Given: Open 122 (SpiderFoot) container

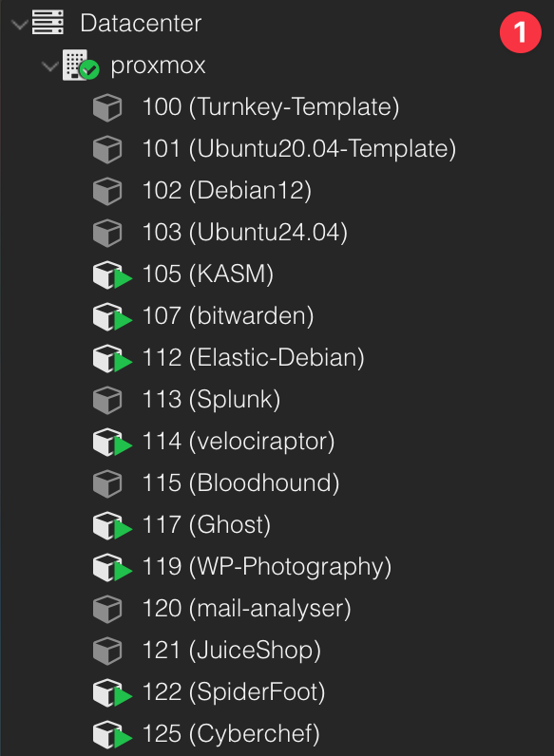Looking at the screenshot, I should click(x=234, y=692).
